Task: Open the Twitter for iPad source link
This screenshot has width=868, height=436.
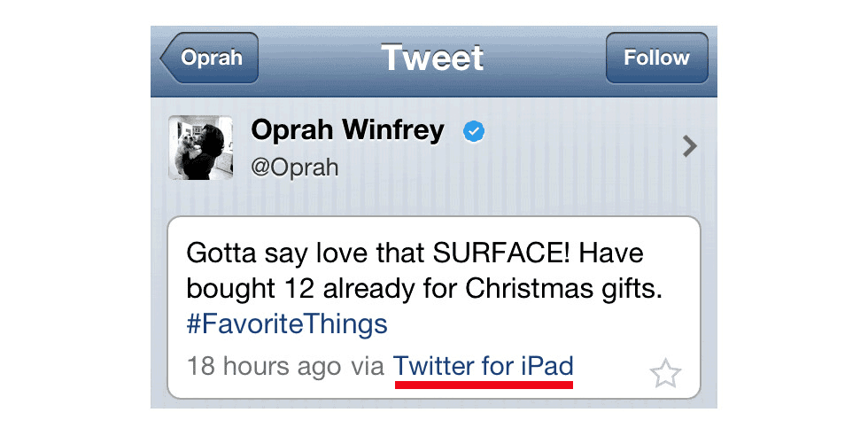Action: (x=483, y=366)
